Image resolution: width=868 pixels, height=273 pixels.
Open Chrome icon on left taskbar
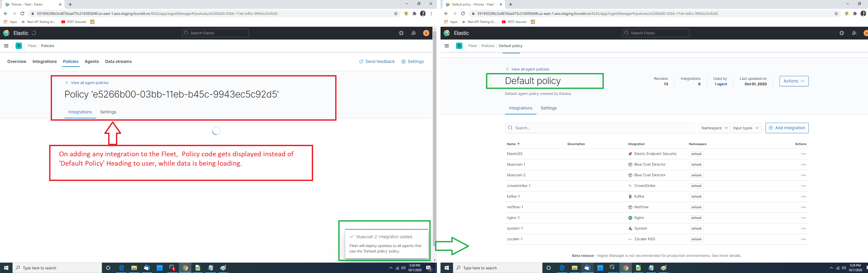[x=185, y=268]
